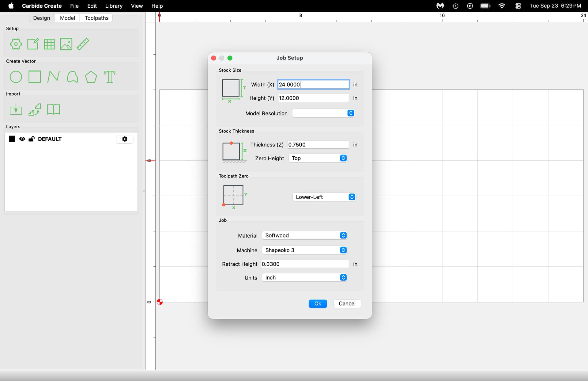Open the Material Softwood dropdown

coord(304,235)
